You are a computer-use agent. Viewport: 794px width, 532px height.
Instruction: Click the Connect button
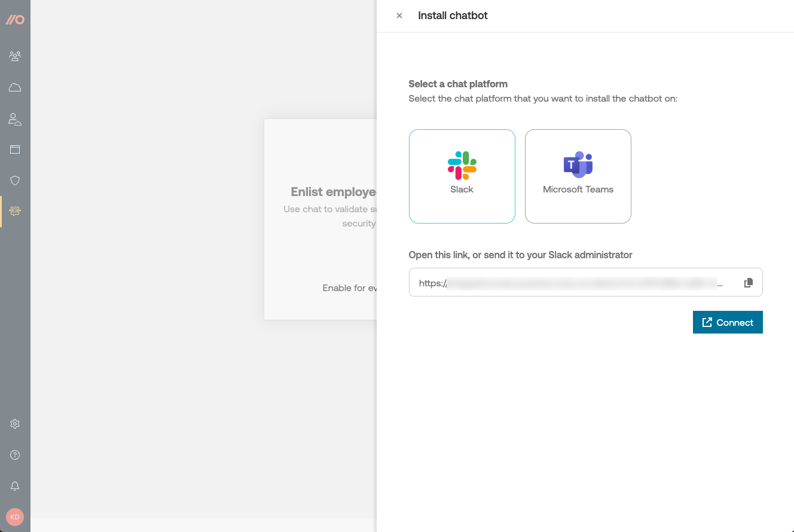coord(728,322)
